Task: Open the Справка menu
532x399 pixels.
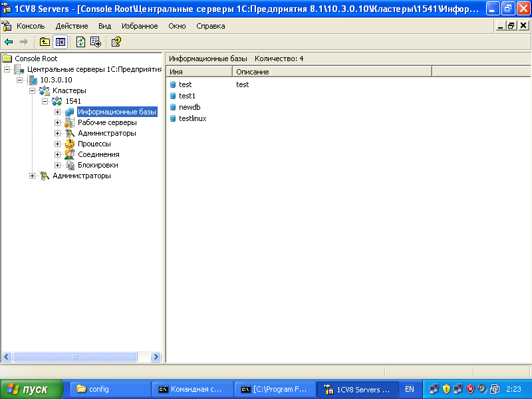Action: 210,26
